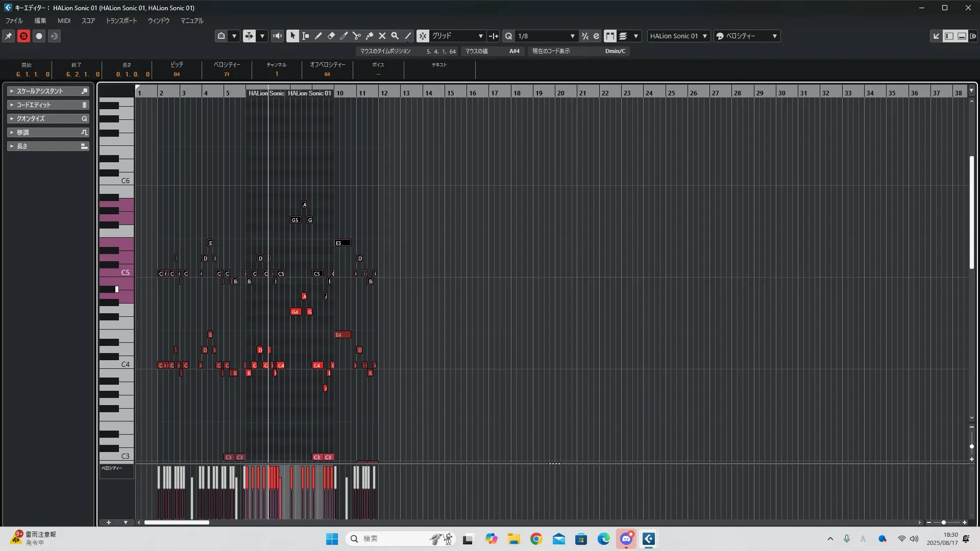Expand the クオンタイズ section

click(48, 118)
